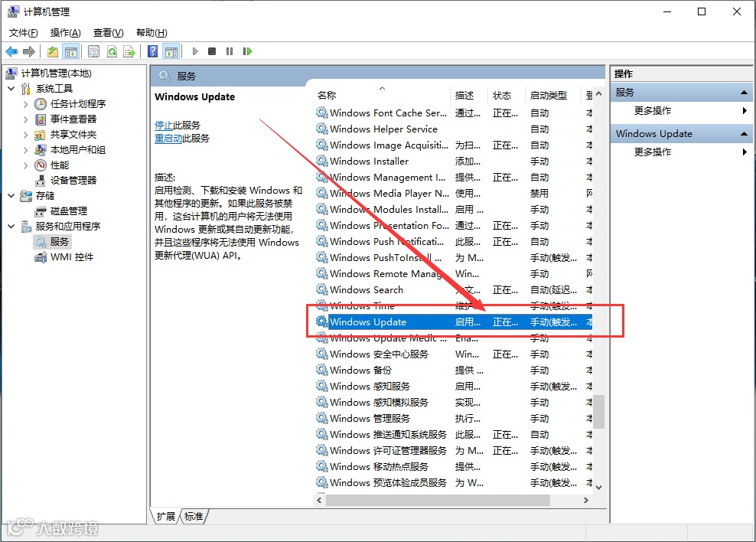Select the Windows 安全中心服务 row
This screenshot has width=756, height=542.
coord(453,354)
